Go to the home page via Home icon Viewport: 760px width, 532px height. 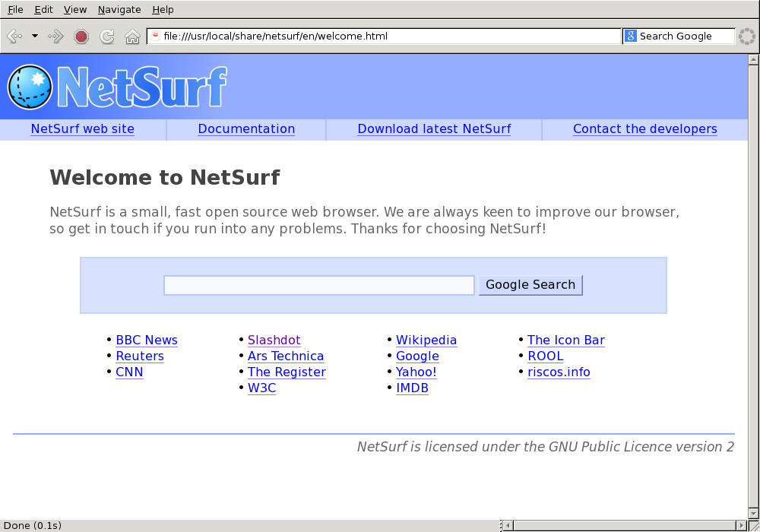click(x=132, y=36)
